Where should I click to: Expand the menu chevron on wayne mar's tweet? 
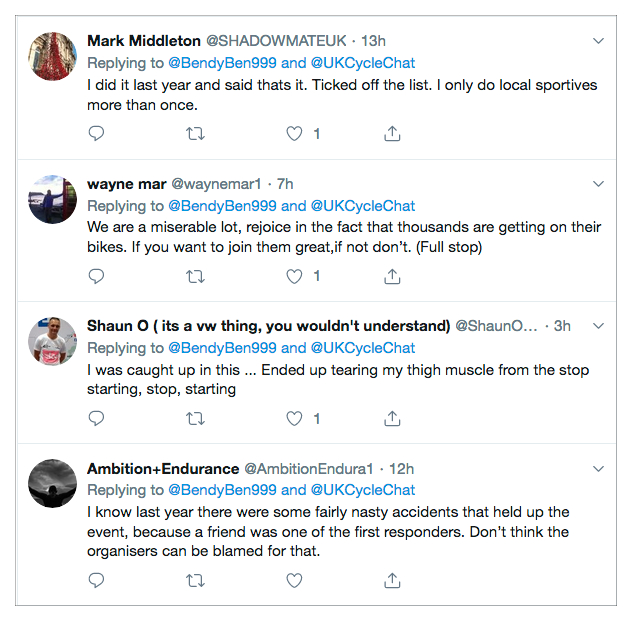tap(598, 184)
